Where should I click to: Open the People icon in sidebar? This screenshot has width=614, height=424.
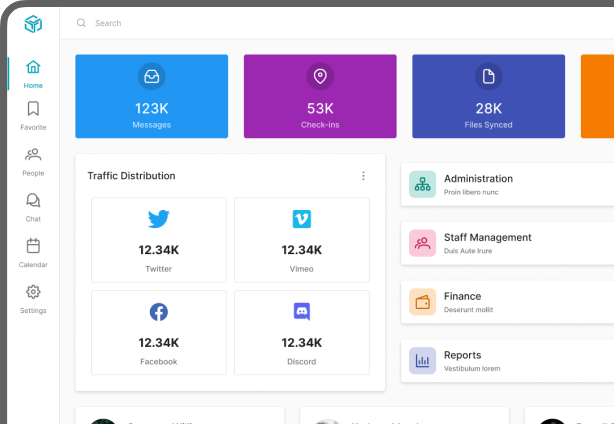tap(33, 155)
